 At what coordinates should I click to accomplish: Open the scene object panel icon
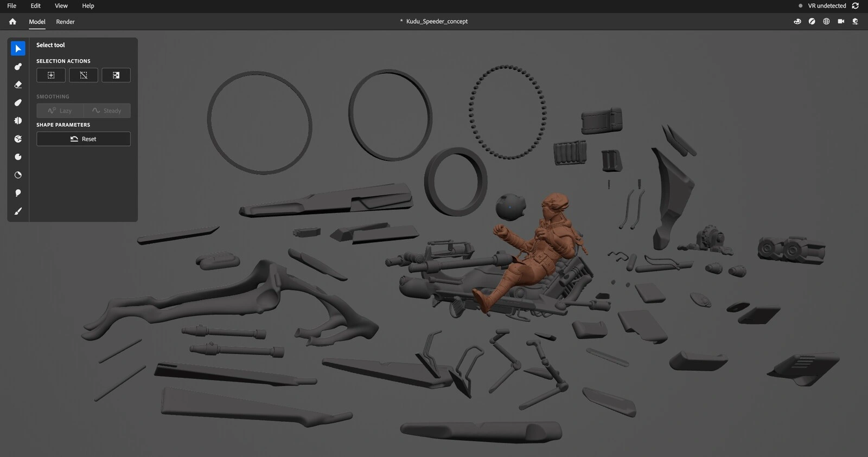856,22
